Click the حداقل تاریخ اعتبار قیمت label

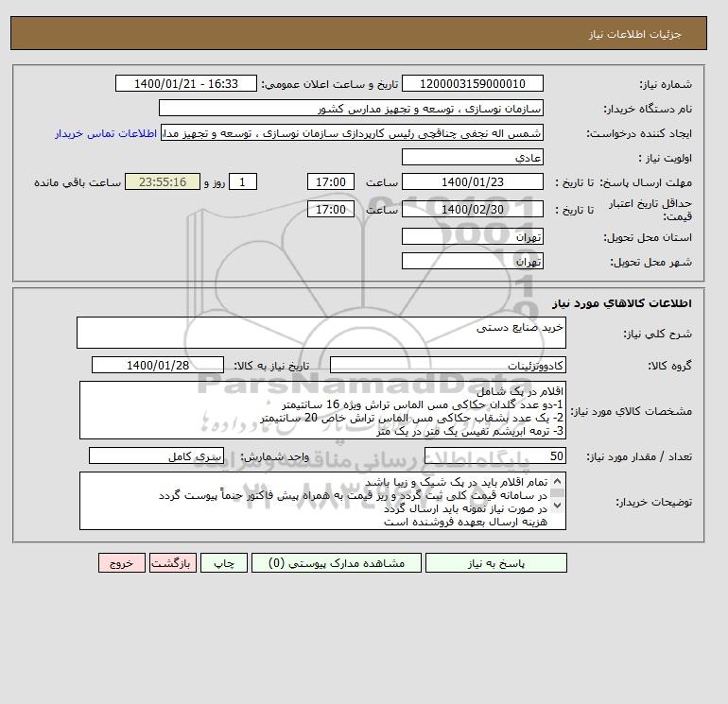click(650, 210)
